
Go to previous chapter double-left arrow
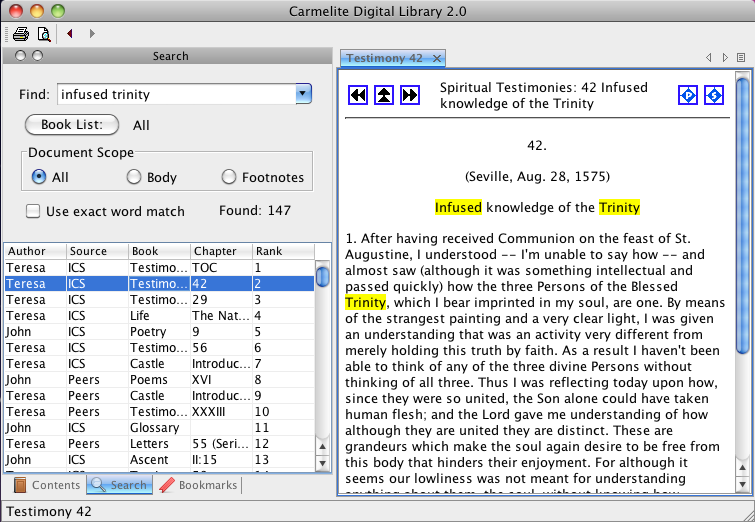(358, 95)
